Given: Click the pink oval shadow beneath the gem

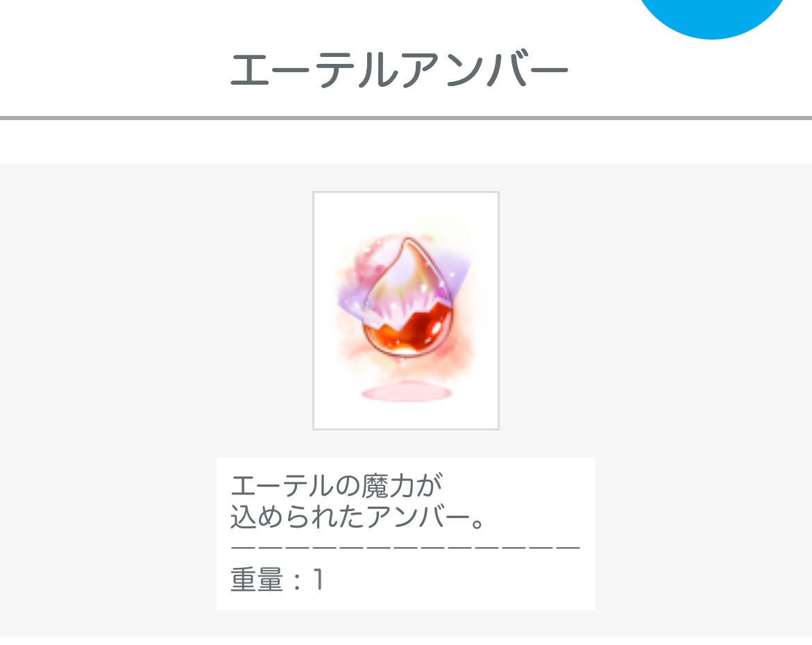Looking at the screenshot, I should (406, 393).
